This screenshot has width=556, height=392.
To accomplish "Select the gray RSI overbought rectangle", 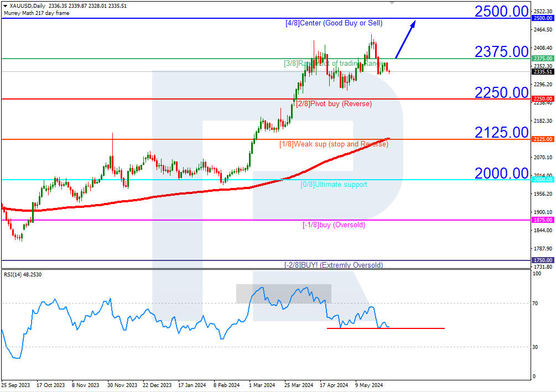I will (284, 294).
